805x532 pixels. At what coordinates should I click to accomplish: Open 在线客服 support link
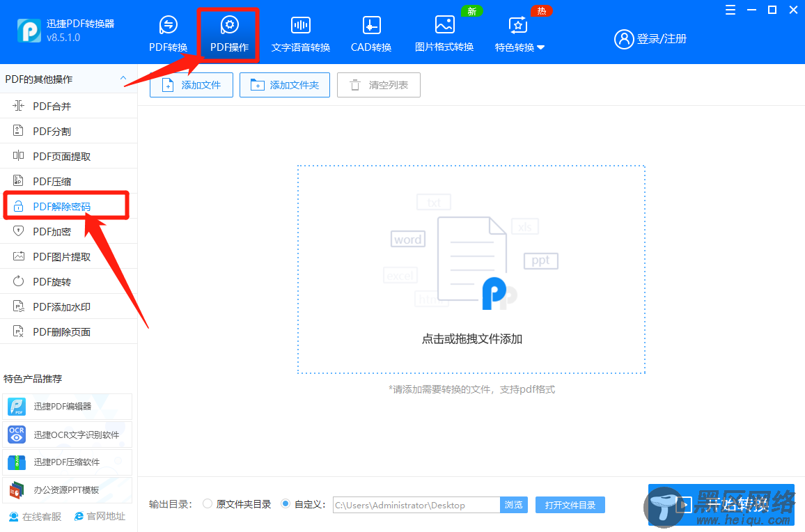point(36,517)
